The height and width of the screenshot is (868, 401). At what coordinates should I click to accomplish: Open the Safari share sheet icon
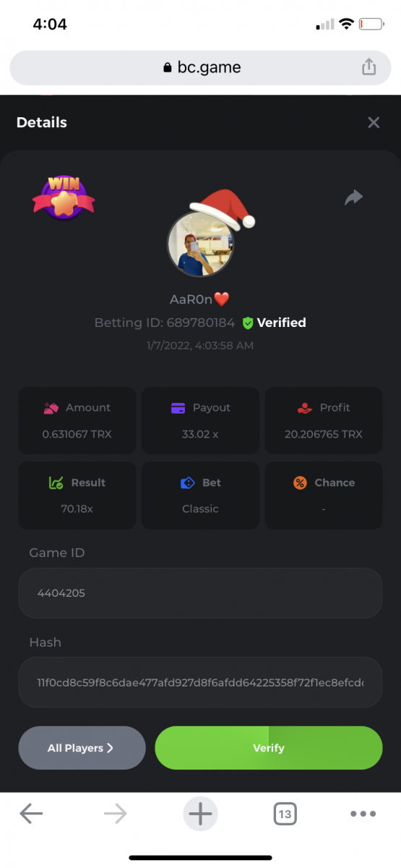(368, 67)
